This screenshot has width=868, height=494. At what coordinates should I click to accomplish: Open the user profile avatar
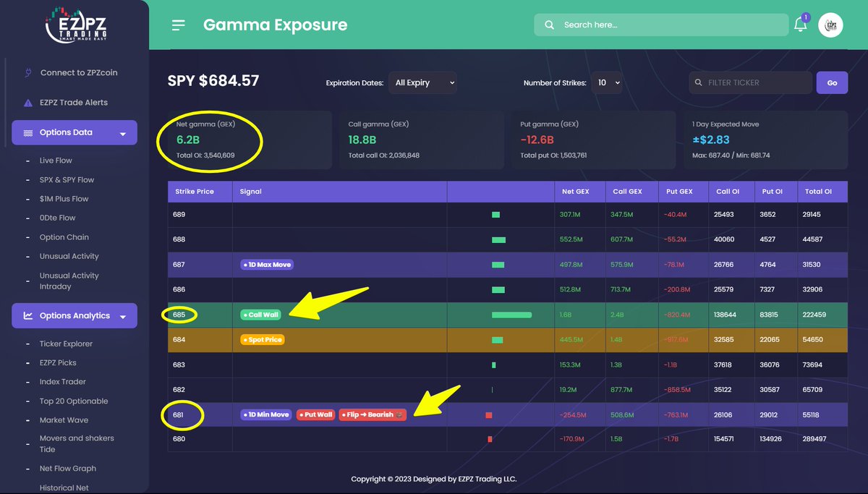pyautogui.click(x=830, y=25)
